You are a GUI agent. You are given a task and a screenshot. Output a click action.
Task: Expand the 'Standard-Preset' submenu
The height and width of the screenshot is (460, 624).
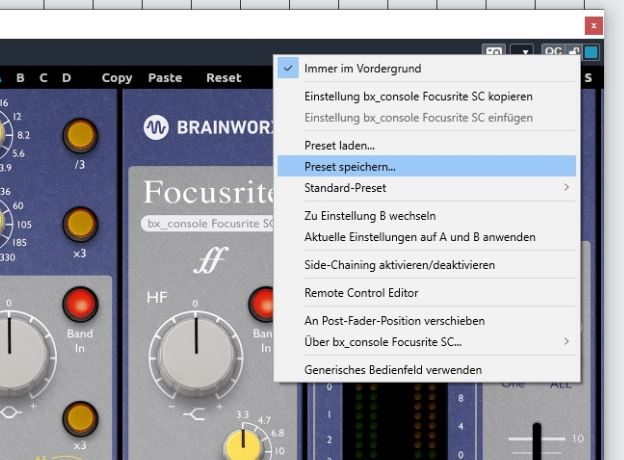pos(427,188)
